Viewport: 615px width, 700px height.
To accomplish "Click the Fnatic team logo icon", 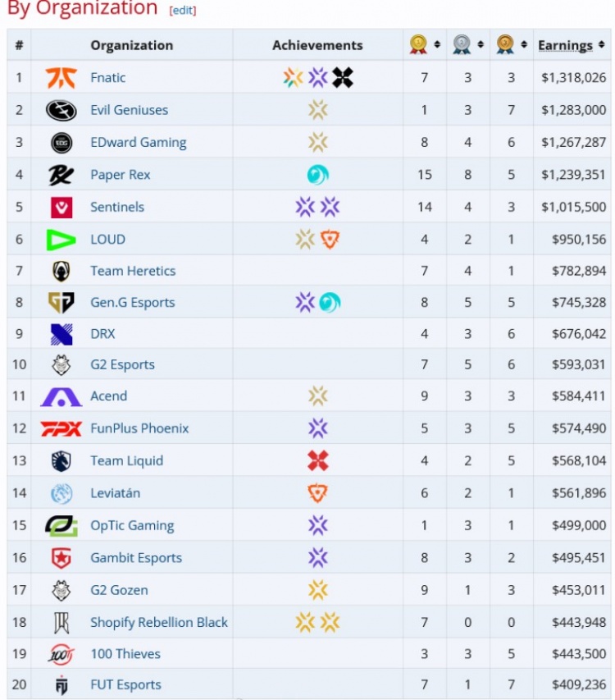I will (x=61, y=78).
